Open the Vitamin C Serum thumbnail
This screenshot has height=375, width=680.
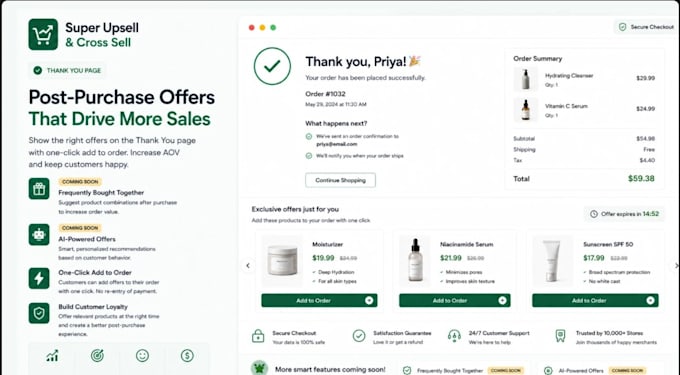click(x=526, y=110)
